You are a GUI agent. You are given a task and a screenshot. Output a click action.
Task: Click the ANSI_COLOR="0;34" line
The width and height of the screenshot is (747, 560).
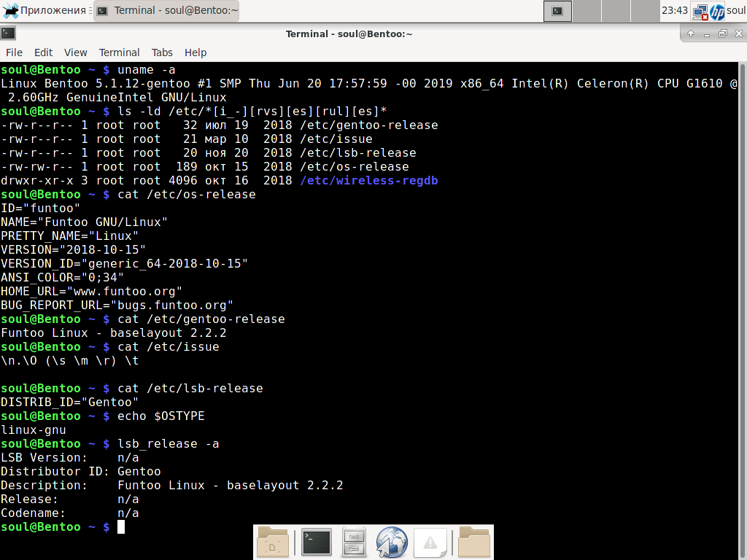point(63,277)
